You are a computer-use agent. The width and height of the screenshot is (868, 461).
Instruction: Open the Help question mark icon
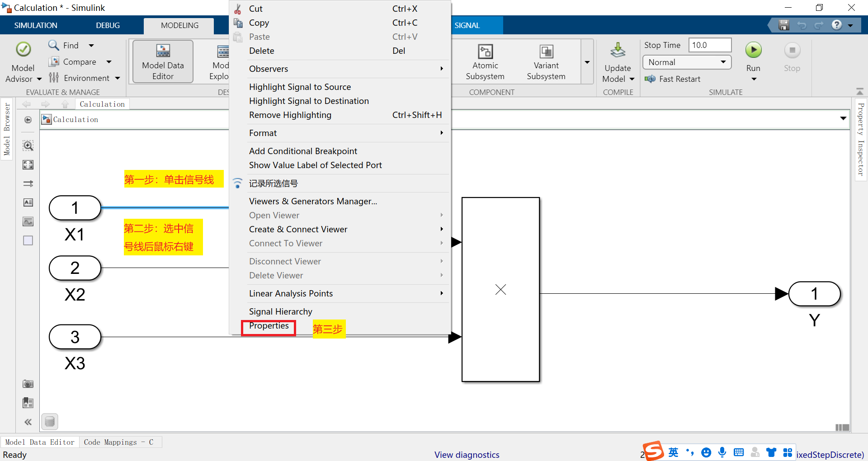(x=837, y=25)
